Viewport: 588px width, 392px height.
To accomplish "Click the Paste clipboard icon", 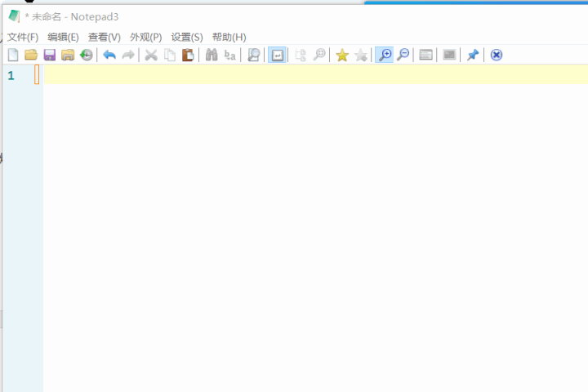I will pos(188,55).
